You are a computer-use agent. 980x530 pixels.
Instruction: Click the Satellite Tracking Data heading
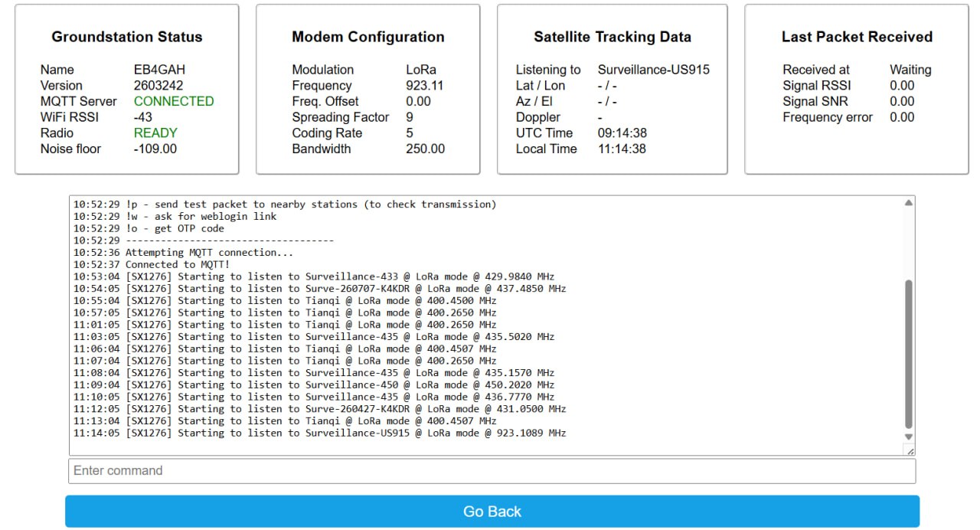click(x=612, y=37)
